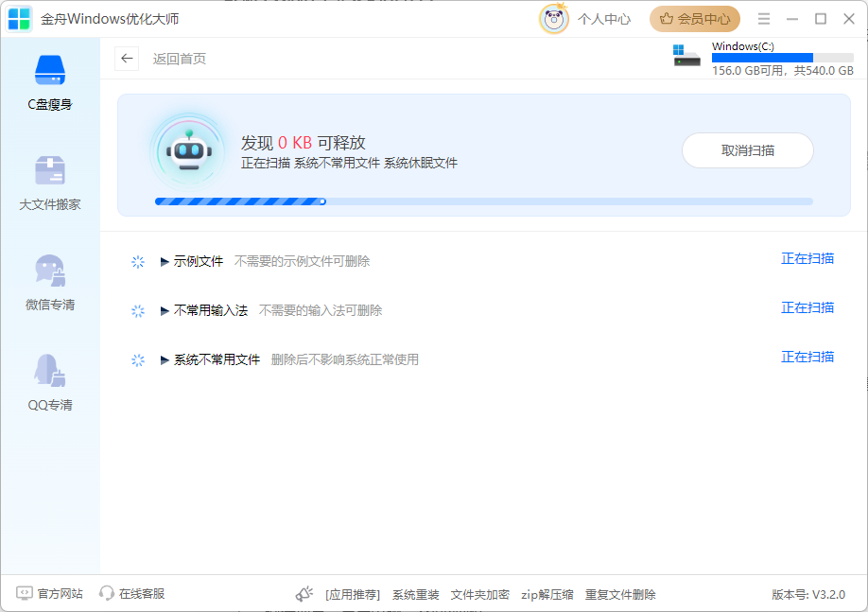
Task: Click the spinner icon beside 不常用输入法
Action: pyautogui.click(x=138, y=310)
